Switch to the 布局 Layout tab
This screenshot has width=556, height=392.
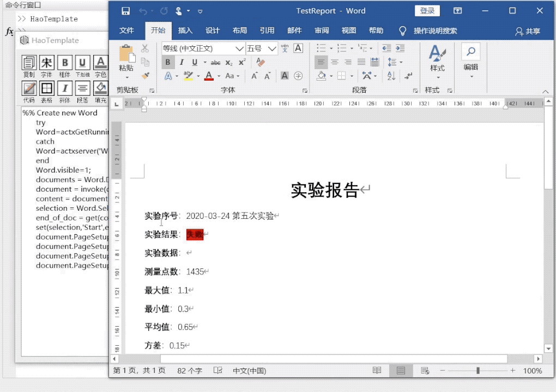[240, 30]
